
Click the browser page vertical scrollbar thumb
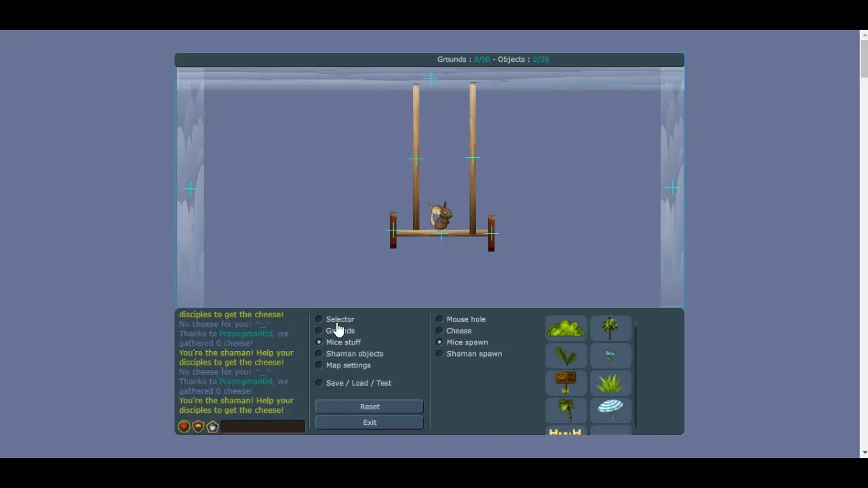click(x=863, y=59)
